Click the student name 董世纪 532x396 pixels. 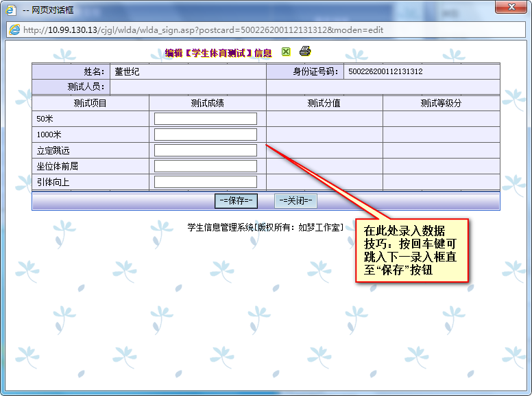click(127, 71)
